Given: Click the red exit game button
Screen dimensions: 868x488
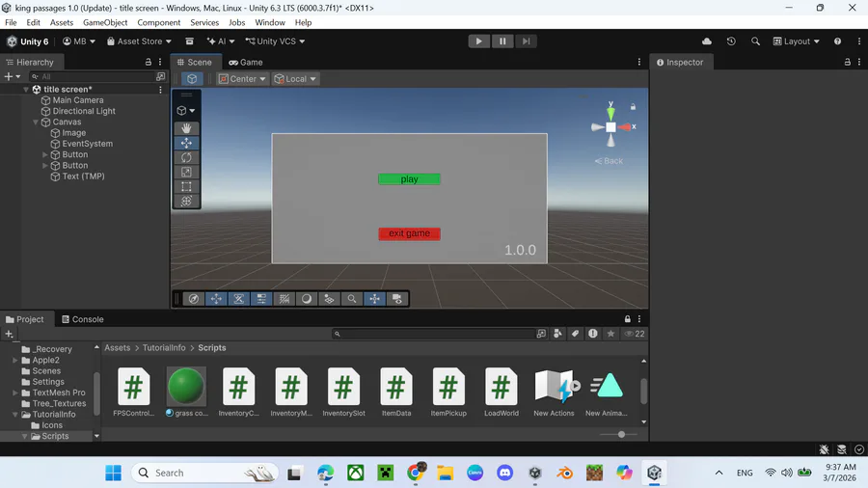Looking at the screenshot, I should [x=409, y=233].
